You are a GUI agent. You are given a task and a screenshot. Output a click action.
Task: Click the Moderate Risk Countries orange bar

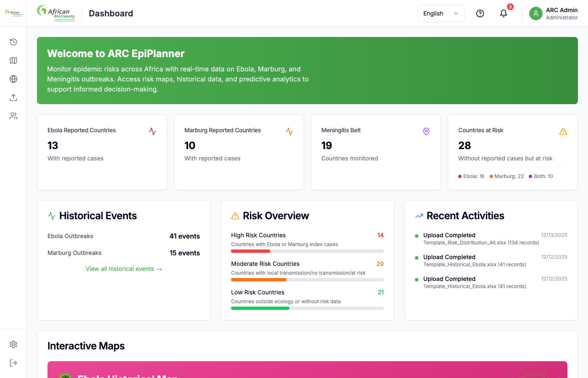[x=259, y=280]
